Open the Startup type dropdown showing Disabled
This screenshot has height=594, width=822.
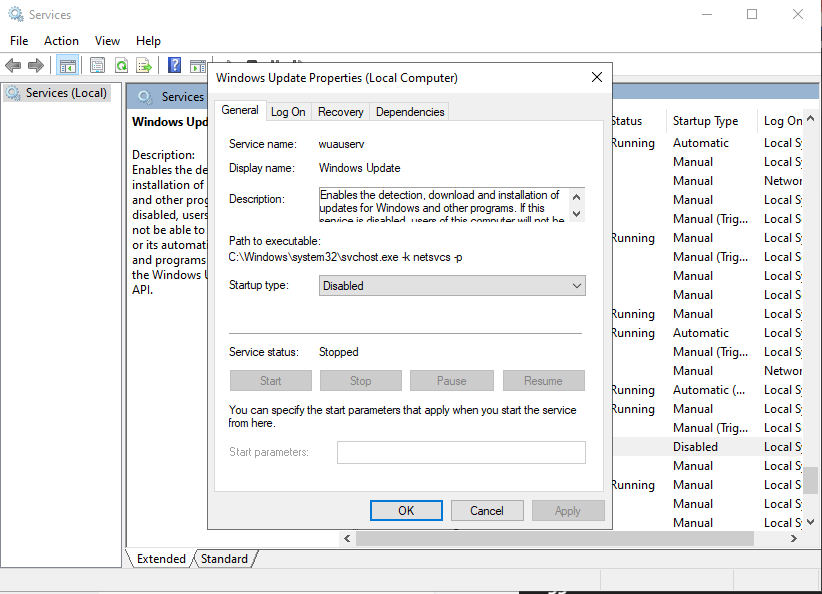click(452, 286)
